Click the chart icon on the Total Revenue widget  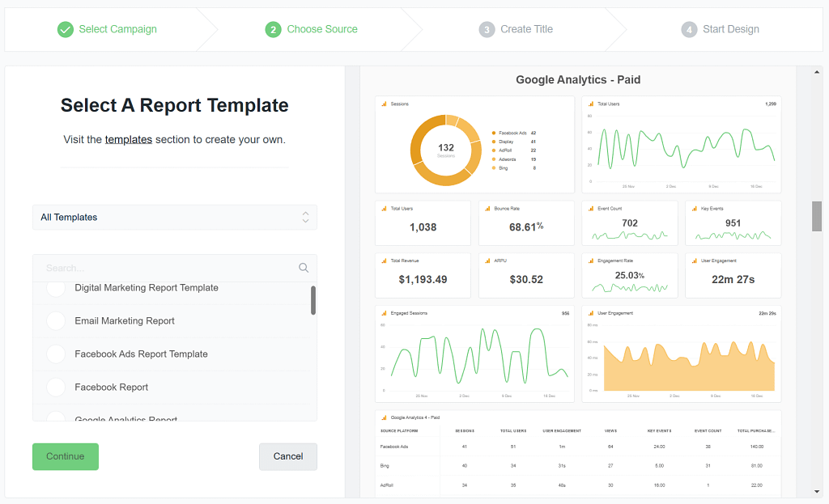tap(384, 261)
